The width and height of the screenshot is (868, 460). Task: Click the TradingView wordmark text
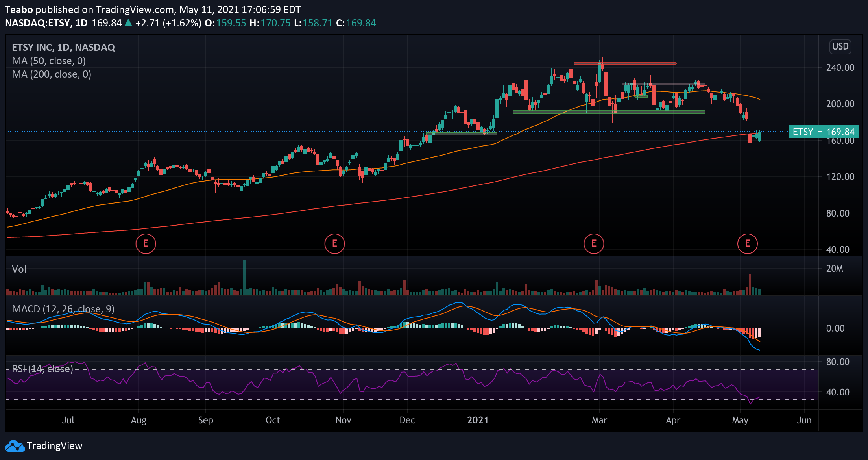55,445
